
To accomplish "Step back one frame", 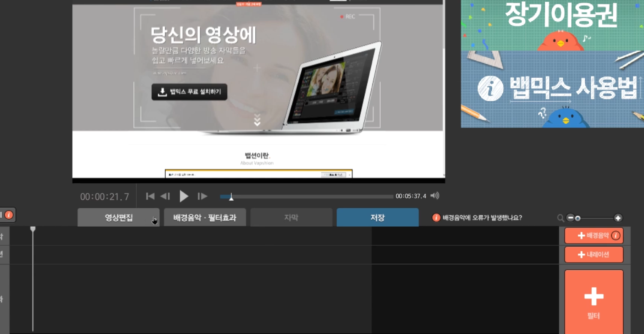I will (x=165, y=196).
